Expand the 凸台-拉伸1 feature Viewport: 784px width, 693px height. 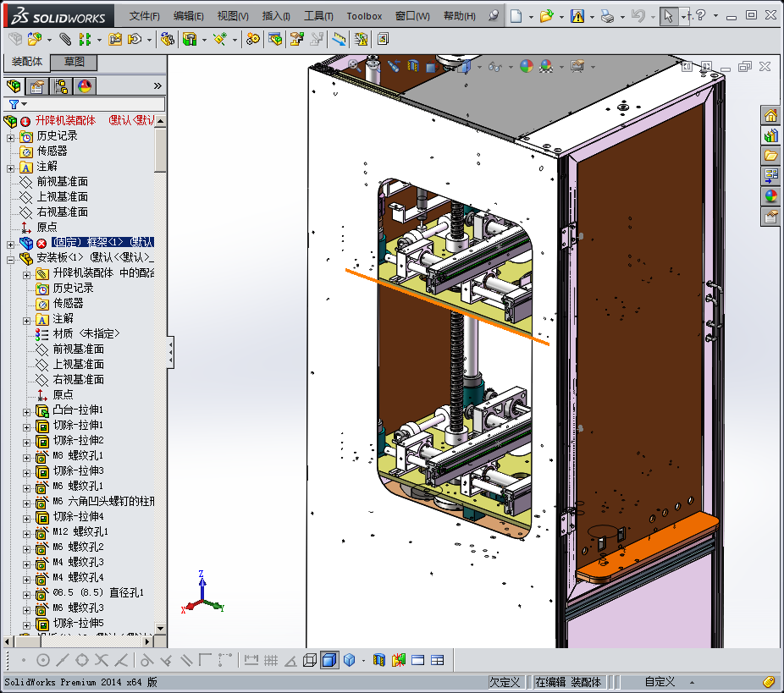point(27,412)
